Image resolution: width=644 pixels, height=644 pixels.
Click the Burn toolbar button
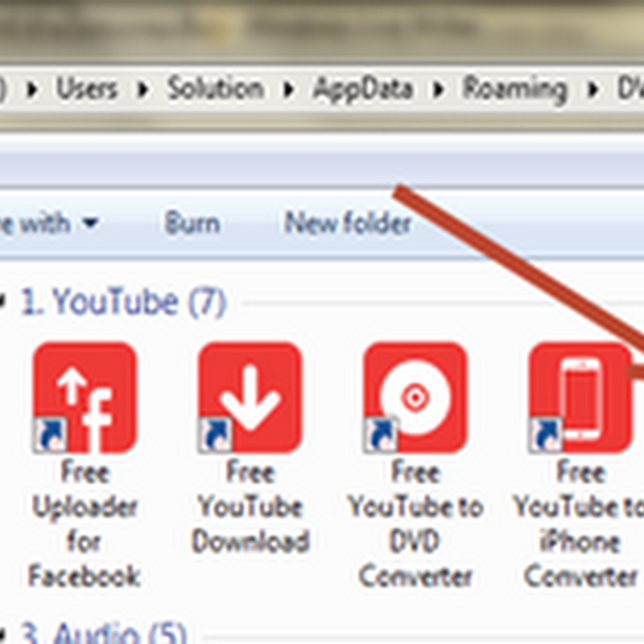point(192,223)
